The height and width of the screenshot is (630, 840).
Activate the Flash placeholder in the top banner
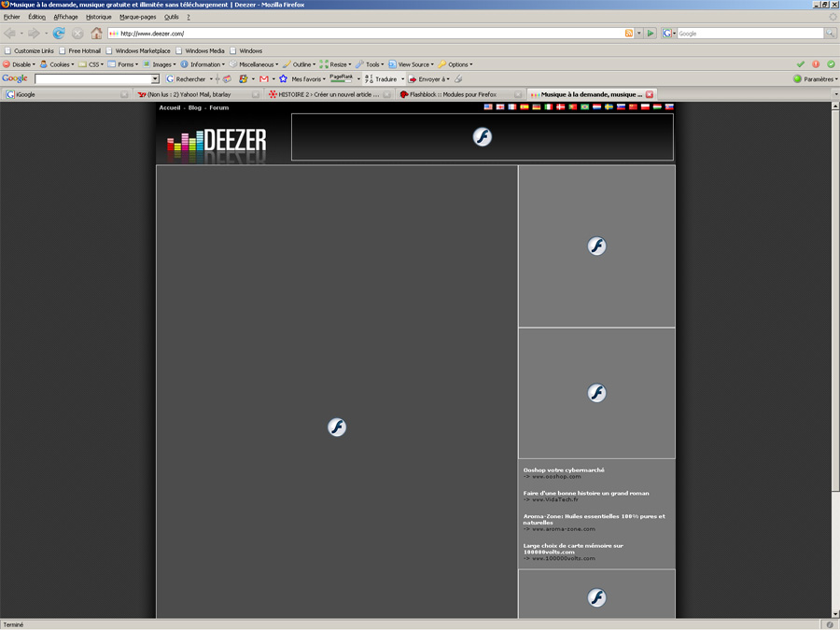[482, 137]
